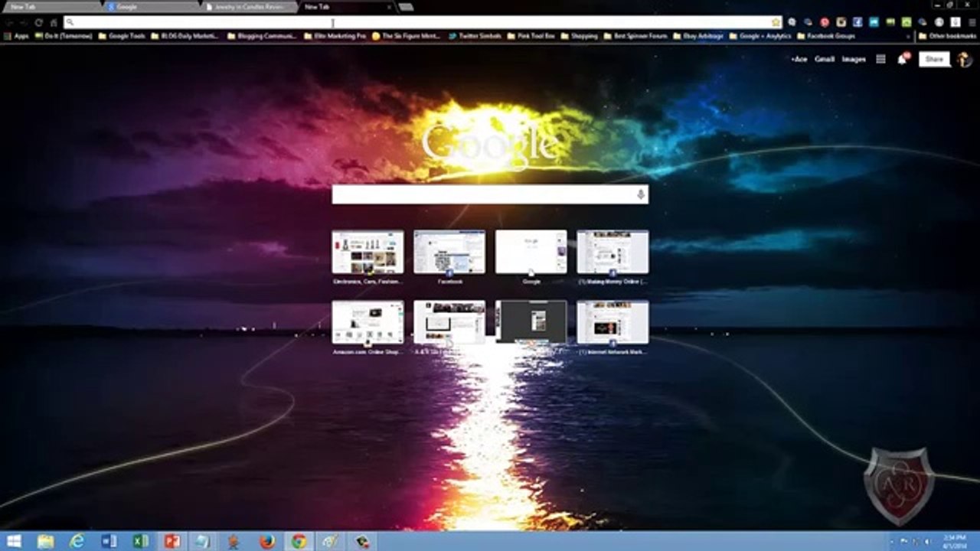Open the Electronics, Cars, Fashion thumbnail
980x551 pixels.
pyautogui.click(x=367, y=252)
